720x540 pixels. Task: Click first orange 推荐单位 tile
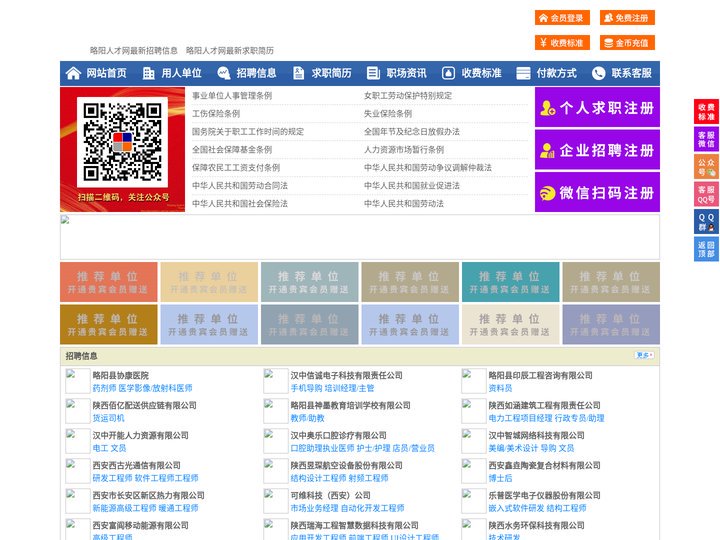tap(109, 282)
